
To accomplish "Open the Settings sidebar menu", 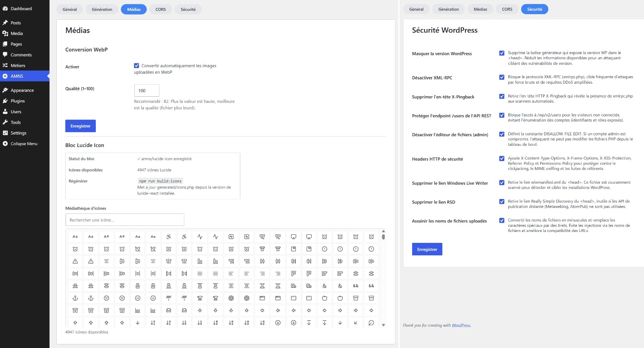I will (25, 133).
